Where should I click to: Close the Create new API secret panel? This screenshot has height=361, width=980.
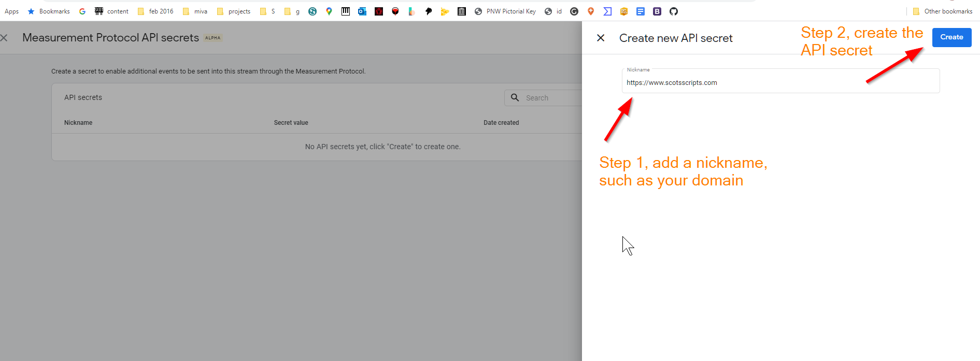click(x=601, y=38)
